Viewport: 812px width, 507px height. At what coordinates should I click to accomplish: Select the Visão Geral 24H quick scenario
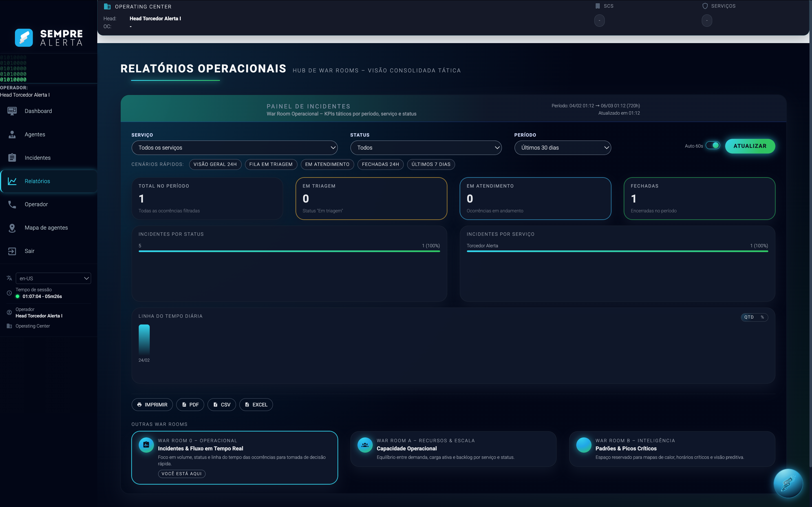click(215, 164)
